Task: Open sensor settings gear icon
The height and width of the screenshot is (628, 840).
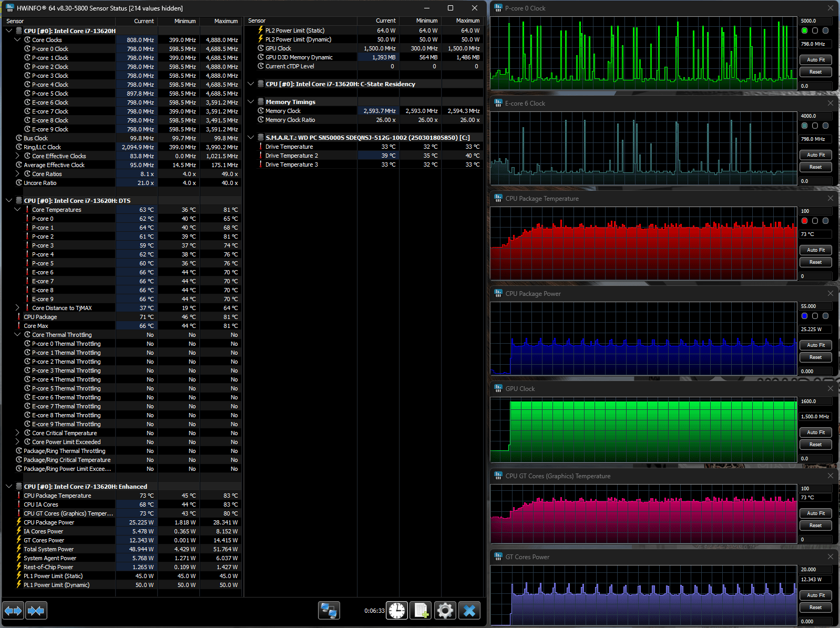Action: point(445,611)
